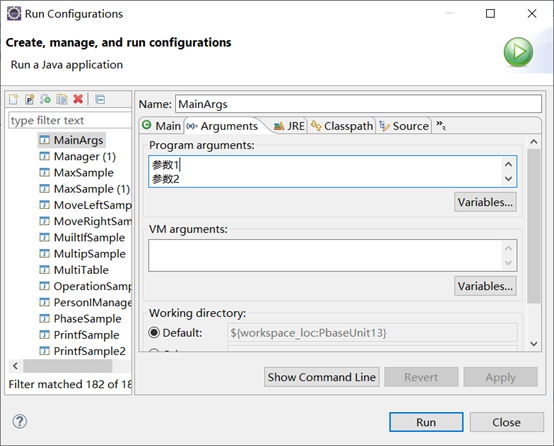
Task: Open Variables for Program arguments
Action: 485,202
